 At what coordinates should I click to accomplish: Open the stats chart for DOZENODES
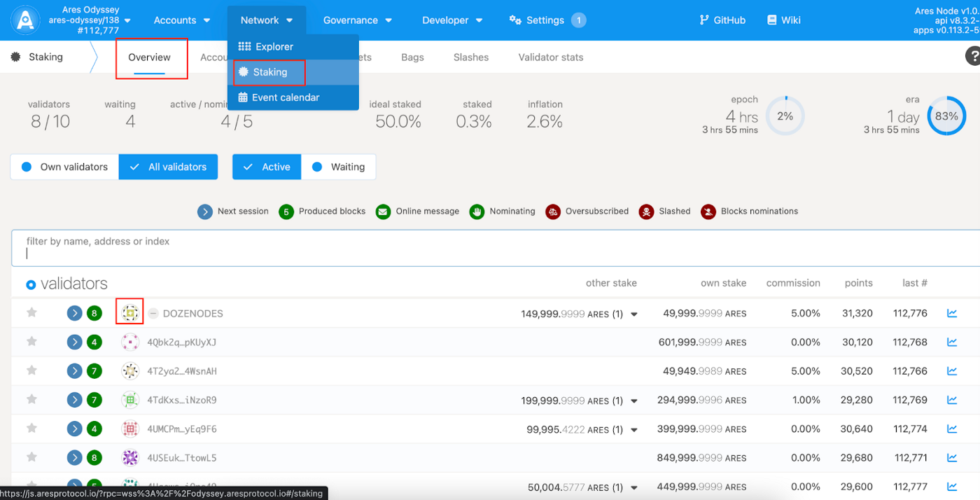point(952,313)
